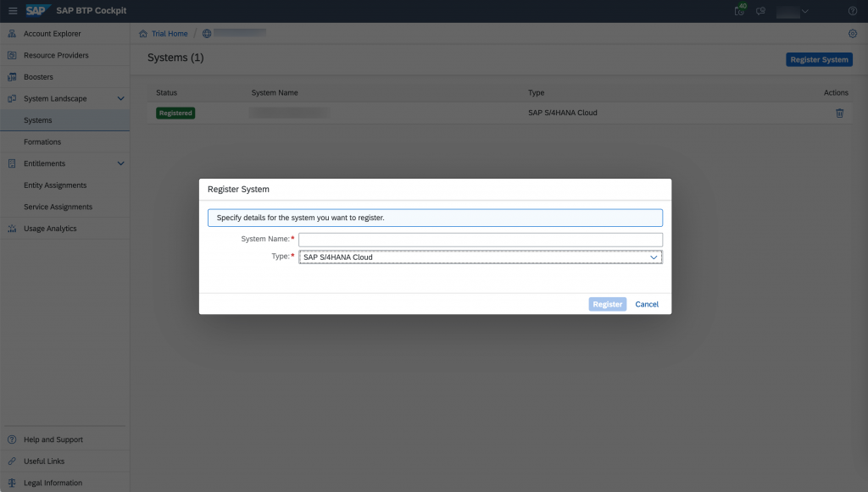Click the Register System dialog title

click(x=238, y=189)
